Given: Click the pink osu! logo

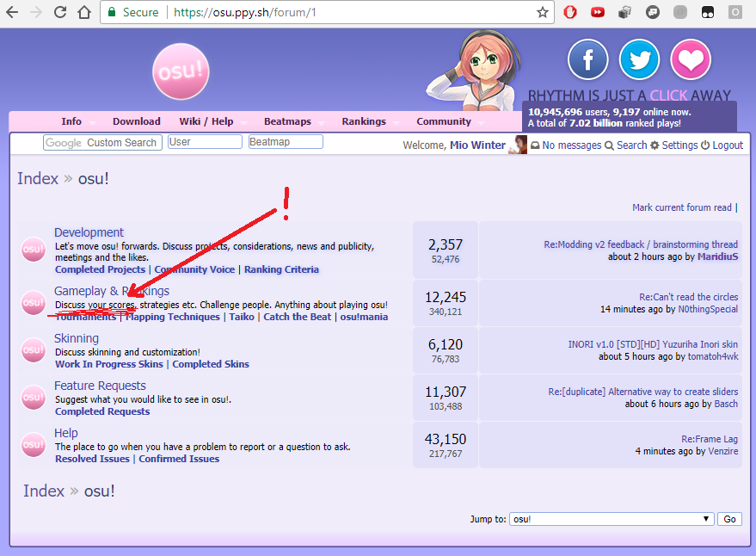Looking at the screenshot, I should tap(181, 71).
